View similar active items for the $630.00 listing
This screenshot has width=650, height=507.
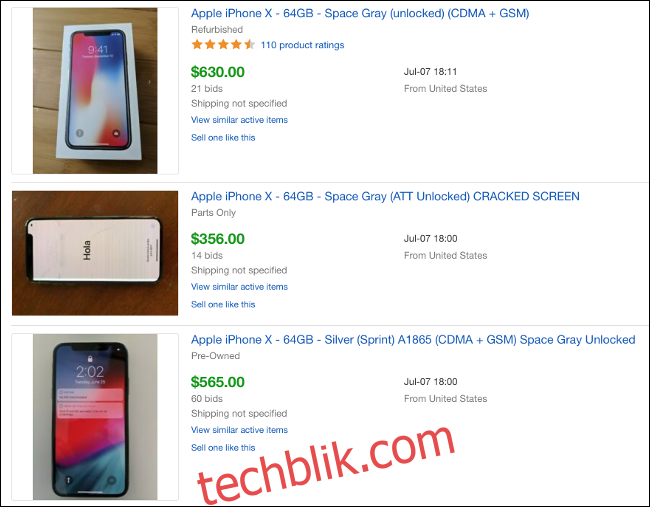(x=239, y=120)
